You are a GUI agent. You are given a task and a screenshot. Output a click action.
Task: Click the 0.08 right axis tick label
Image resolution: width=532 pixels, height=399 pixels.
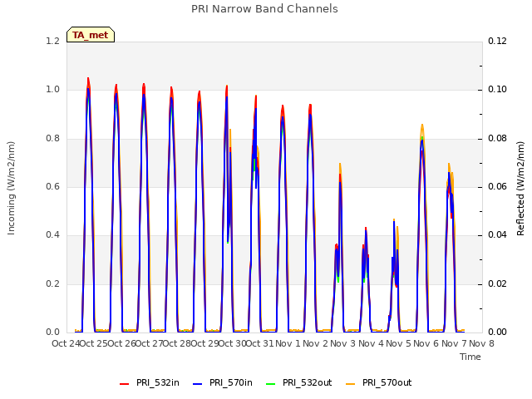(x=497, y=138)
